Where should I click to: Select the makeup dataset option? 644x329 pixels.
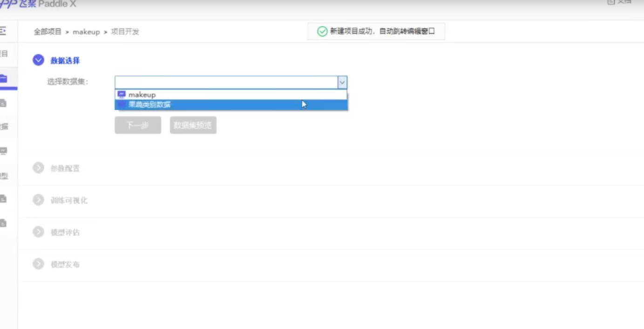coord(141,94)
